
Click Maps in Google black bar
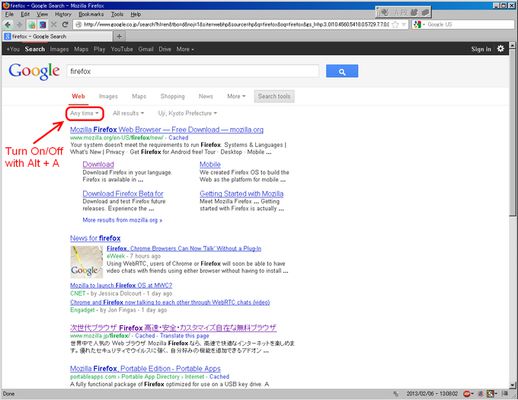coord(81,49)
